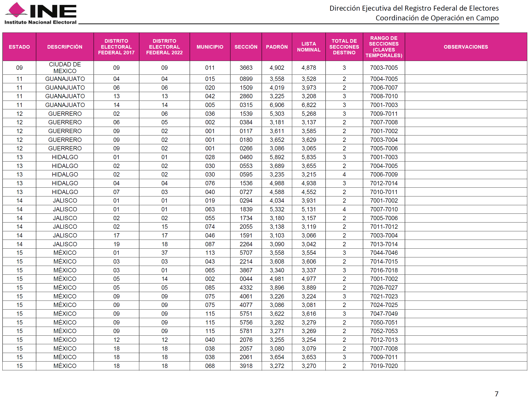Select the CIUDAD DE MEXICO cell
Image resolution: width=532 pixels, height=399 pixels.
[65, 68]
